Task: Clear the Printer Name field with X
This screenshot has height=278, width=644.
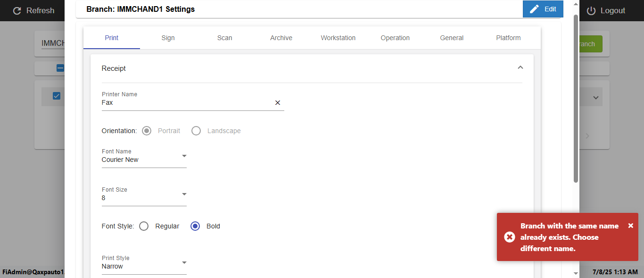Action: coord(278,102)
